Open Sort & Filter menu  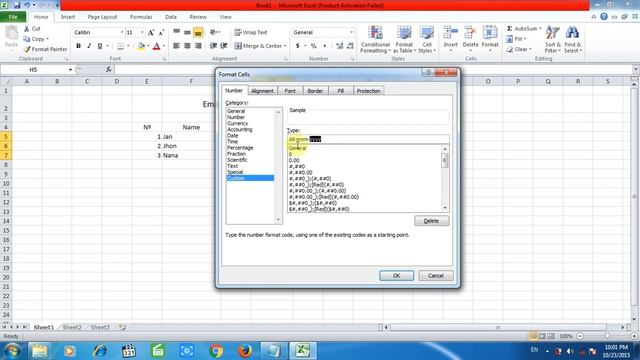[x=553, y=40]
